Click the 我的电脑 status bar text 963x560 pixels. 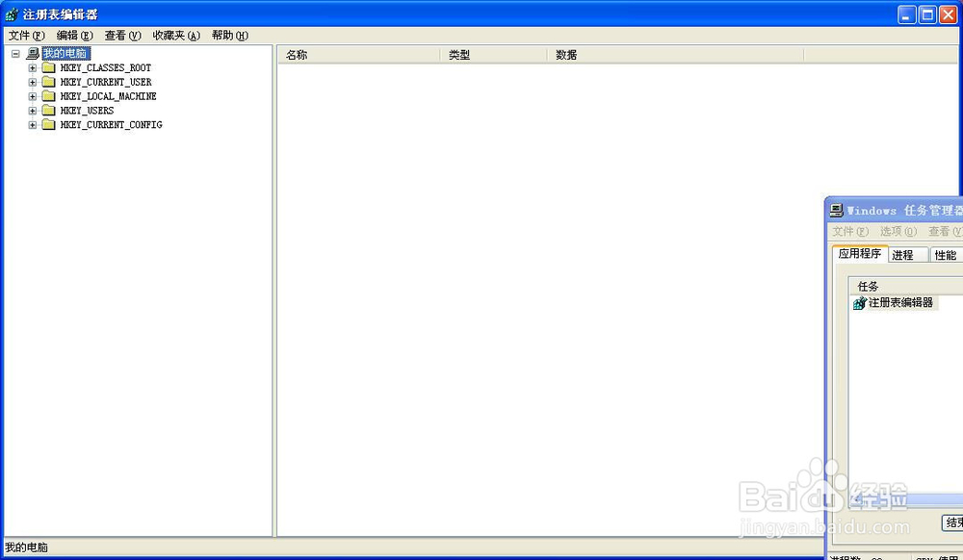tap(26, 547)
